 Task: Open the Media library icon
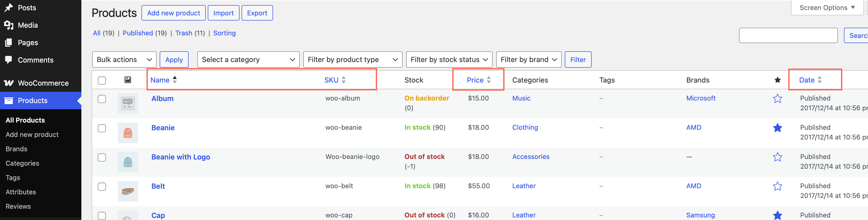point(9,25)
